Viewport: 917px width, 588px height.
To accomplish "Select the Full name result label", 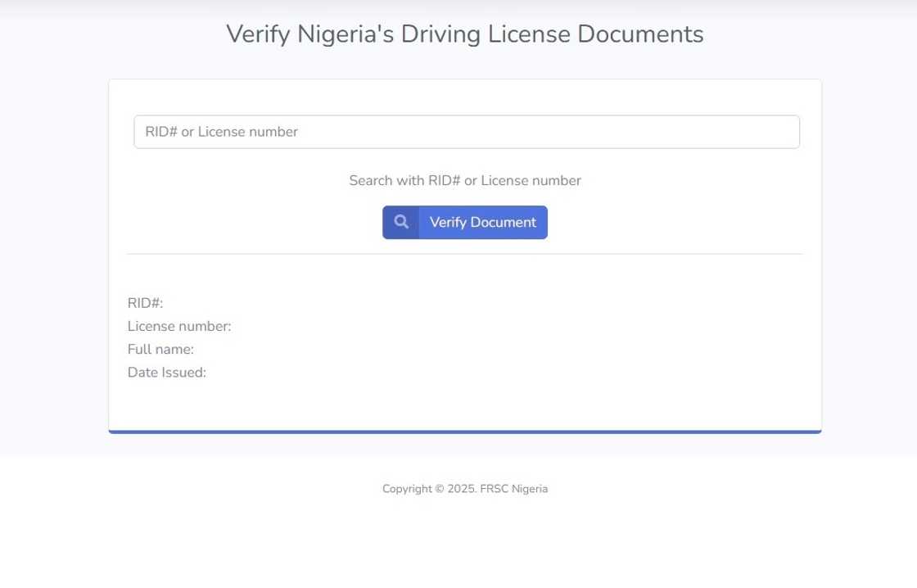I will (160, 350).
